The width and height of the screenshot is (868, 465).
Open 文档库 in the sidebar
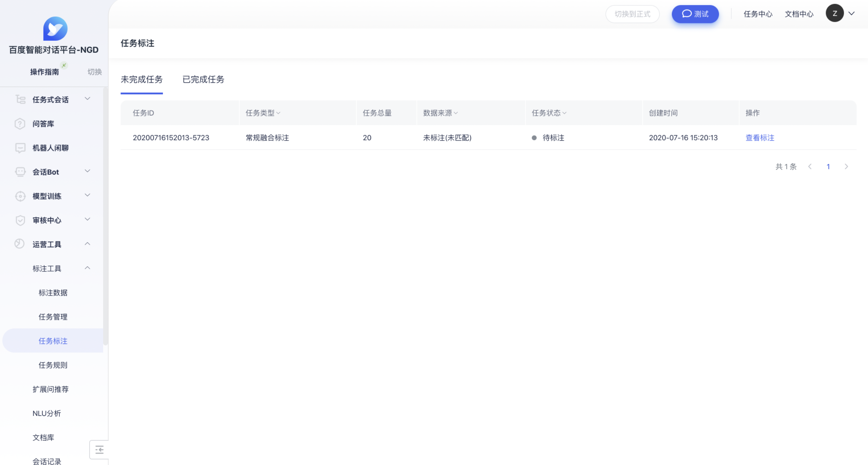(43, 438)
